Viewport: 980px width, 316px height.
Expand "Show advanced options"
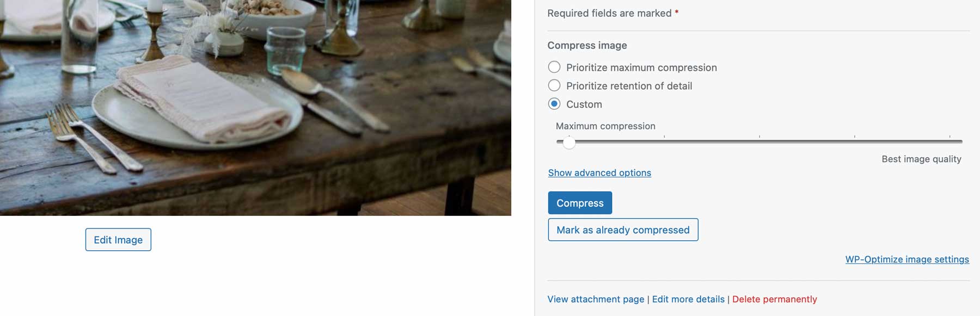click(599, 172)
